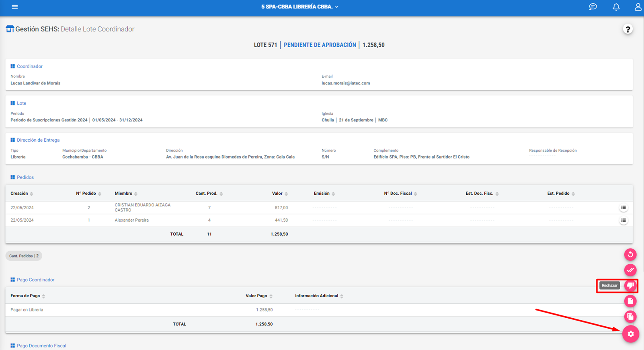Click email lucas.morais@iatec.com

(x=346, y=83)
